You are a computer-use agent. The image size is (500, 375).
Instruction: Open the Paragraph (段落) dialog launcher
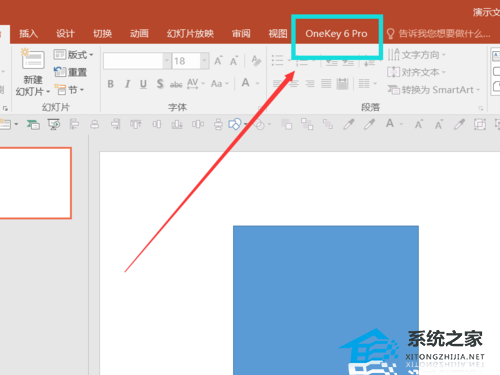(481, 108)
